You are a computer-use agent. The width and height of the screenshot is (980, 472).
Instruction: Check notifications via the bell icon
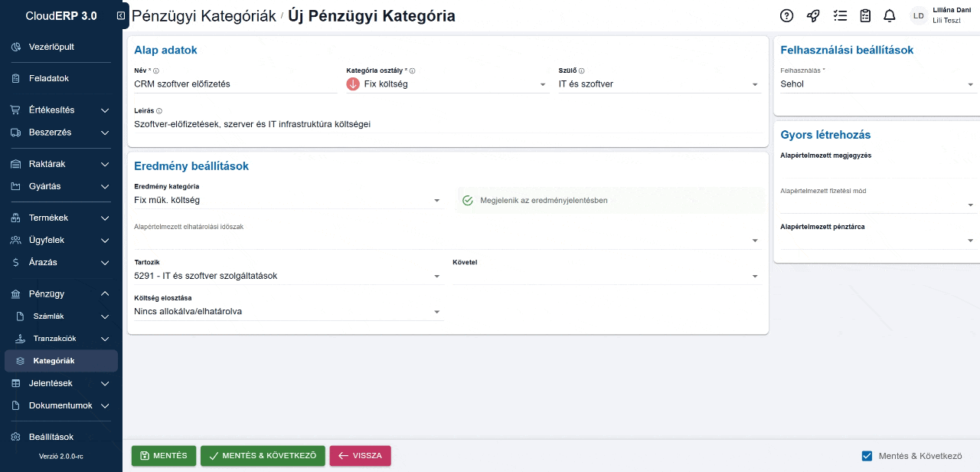click(888, 15)
